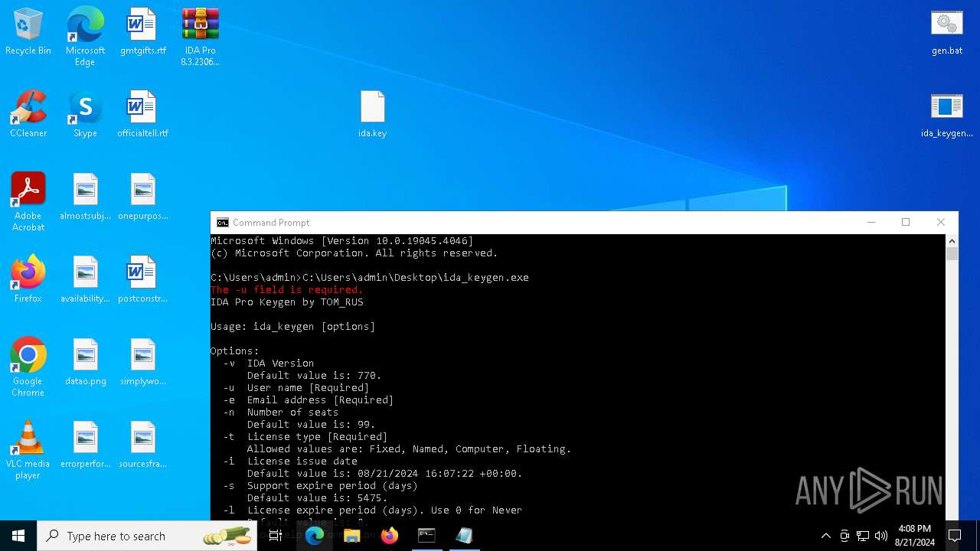Screen dimensions: 980x551
Task: Select the CCleaner desktop shortcut
Action: coord(28,115)
